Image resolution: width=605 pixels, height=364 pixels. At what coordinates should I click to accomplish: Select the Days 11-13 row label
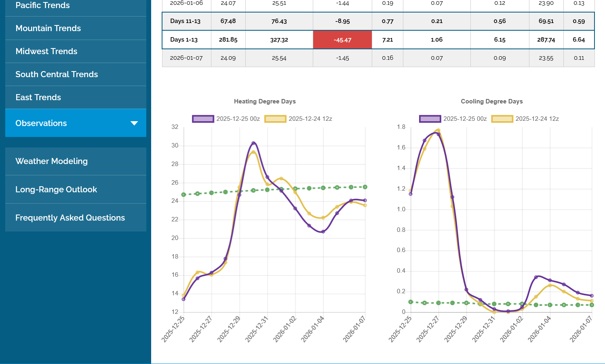pos(185,21)
